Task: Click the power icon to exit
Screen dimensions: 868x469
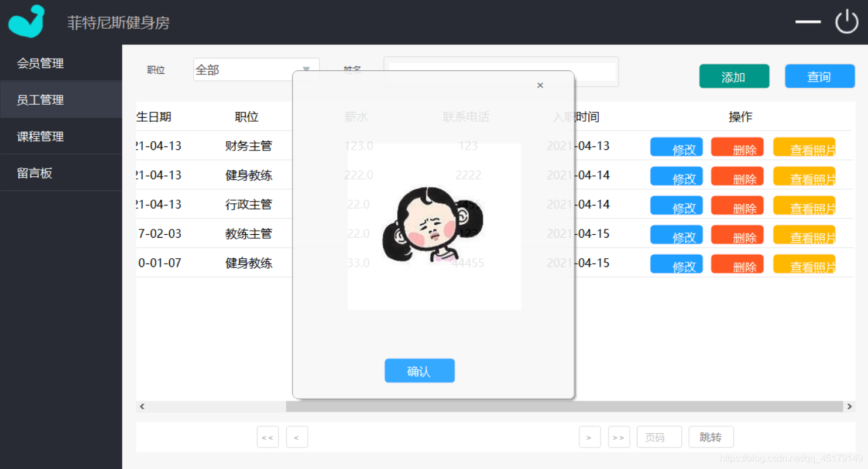Action: coord(846,22)
